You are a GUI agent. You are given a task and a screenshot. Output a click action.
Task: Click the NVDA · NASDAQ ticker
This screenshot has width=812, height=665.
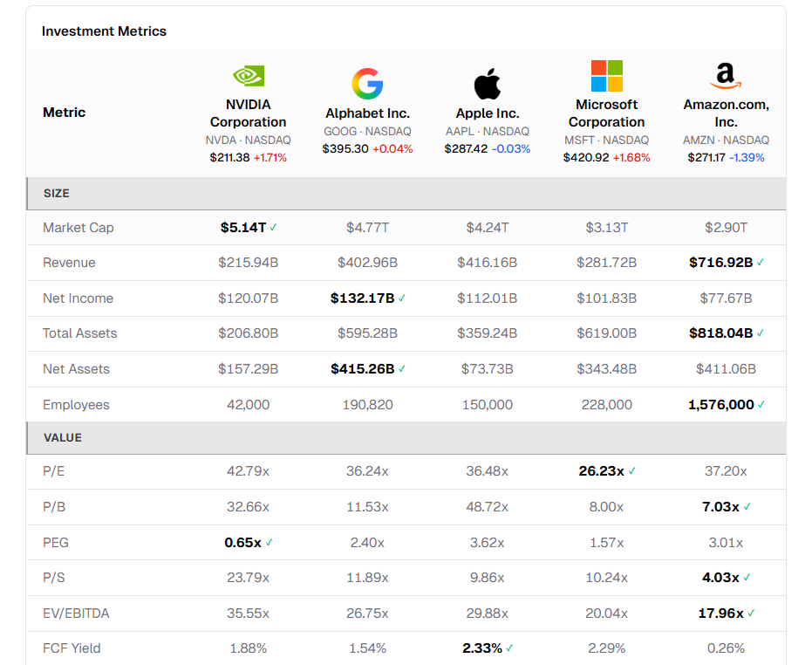click(x=248, y=140)
